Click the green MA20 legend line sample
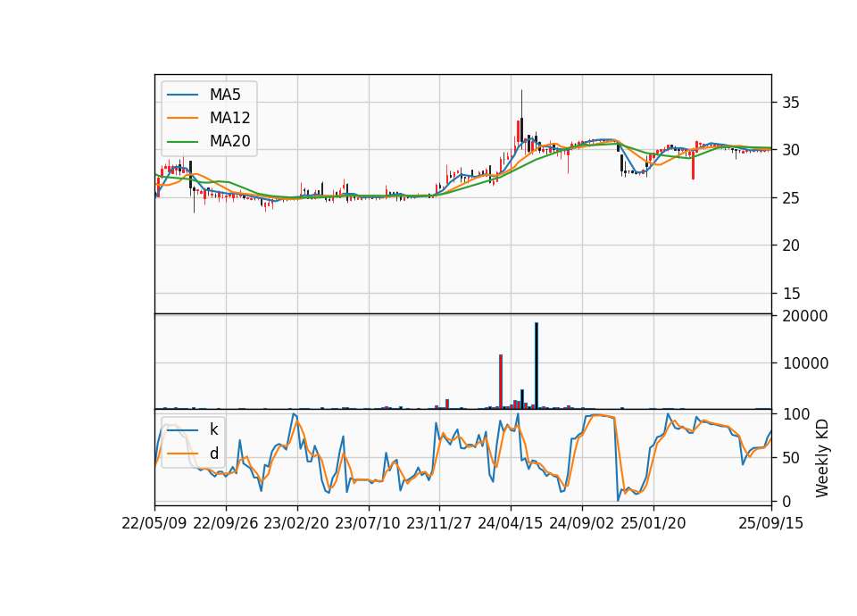This screenshot has width=857, height=616. [182, 141]
